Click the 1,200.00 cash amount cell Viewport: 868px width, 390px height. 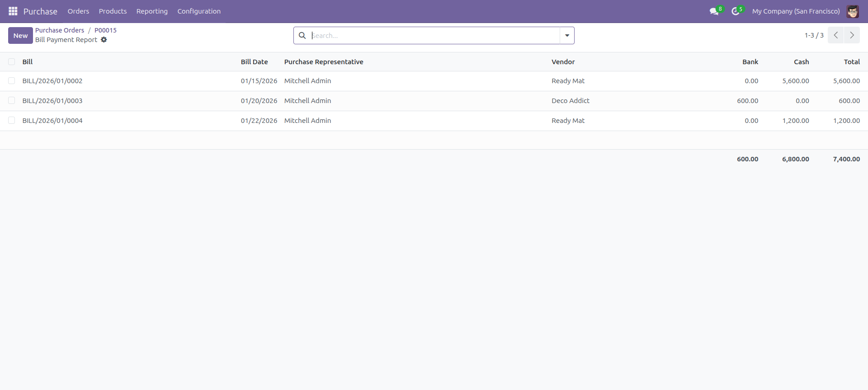click(x=796, y=121)
